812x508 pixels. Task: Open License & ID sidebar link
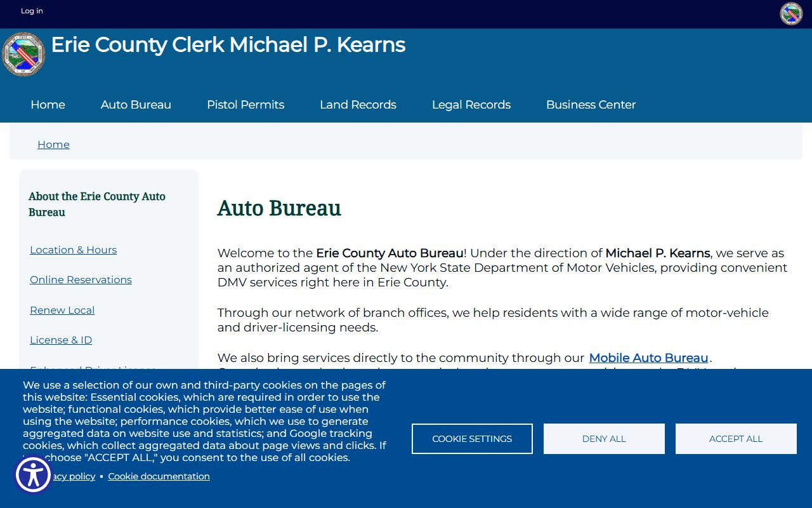61,340
